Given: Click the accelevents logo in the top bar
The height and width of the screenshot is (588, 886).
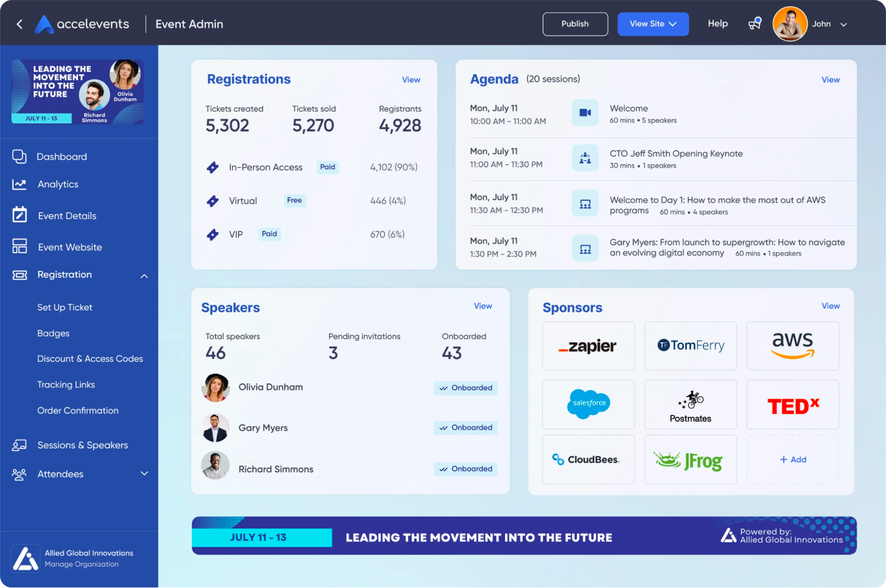Looking at the screenshot, I should 82,24.
